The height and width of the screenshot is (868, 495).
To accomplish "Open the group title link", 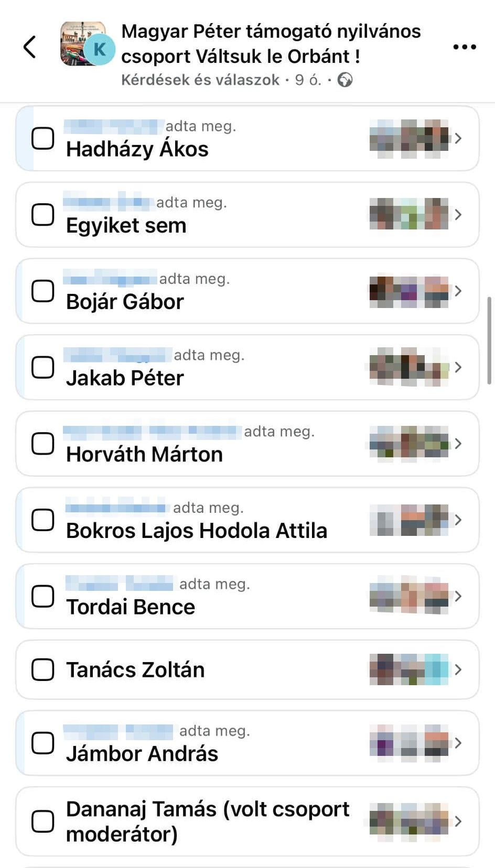I will pyautogui.click(x=271, y=43).
